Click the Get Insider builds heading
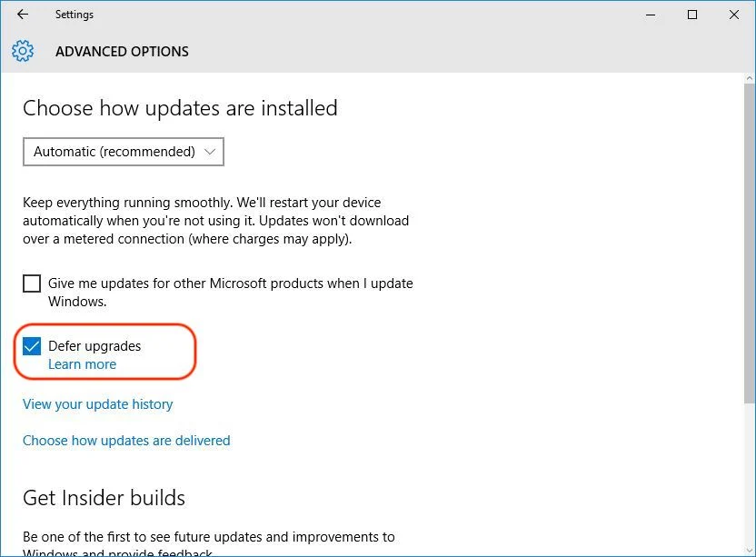The width and height of the screenshot is (756, 557). [x=104, y=498]
